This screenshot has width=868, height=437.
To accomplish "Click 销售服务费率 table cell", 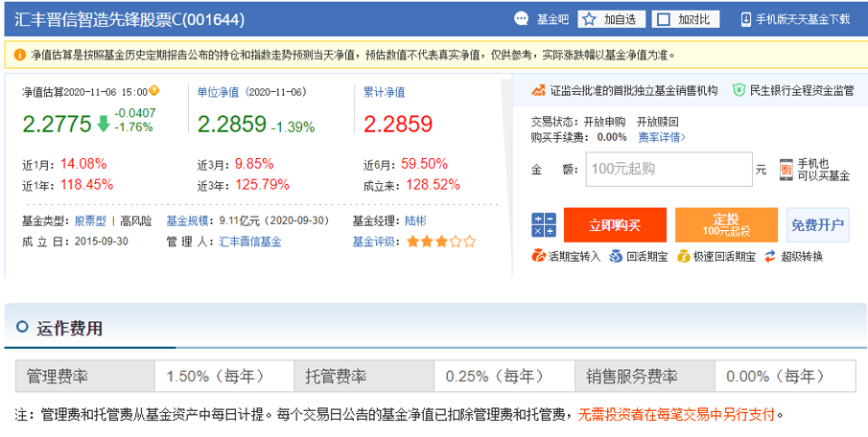I will click(x=645, y=377).
